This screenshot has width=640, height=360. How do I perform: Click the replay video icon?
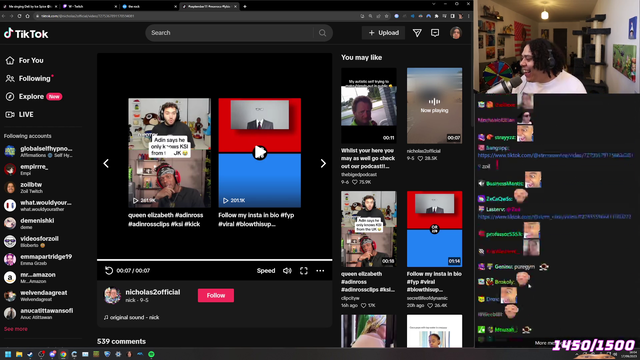click(x=109, y=271)
